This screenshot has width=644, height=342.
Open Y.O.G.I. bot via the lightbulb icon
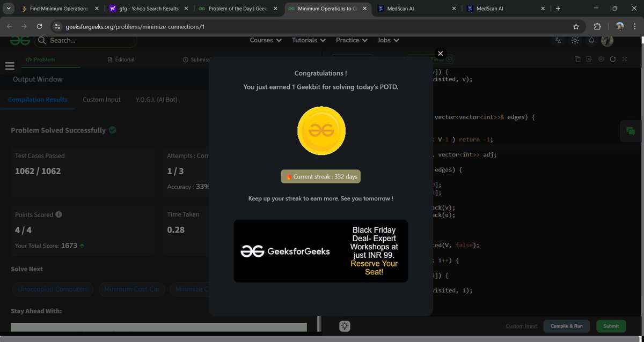[345, 325]
